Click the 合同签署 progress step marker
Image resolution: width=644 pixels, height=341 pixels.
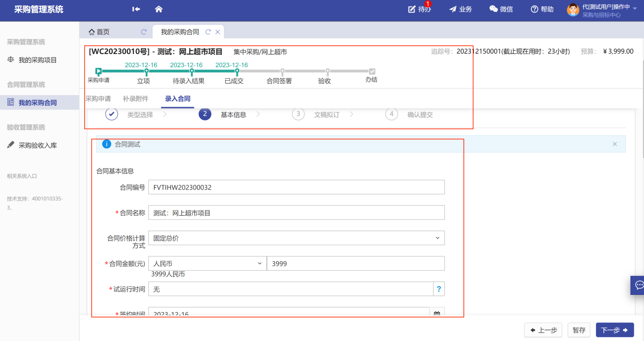[282, 72]
